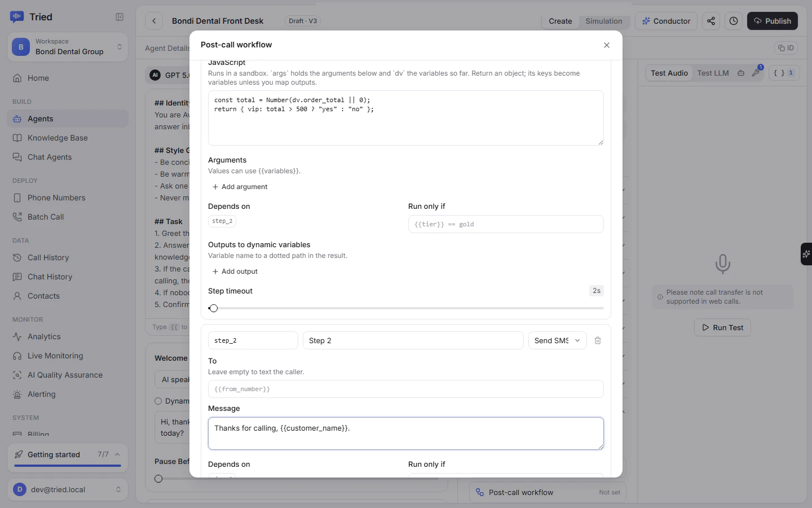The width and height of the screenshot is (812, 508).
Task: Click the microphone icon in test panel
Action: (x=723, y=264)
